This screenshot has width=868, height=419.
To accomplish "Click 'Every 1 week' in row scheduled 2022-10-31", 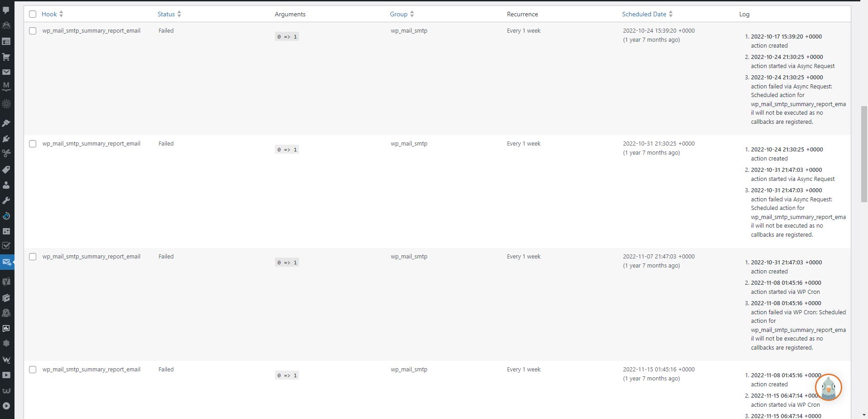I will [x=524, y=144].
